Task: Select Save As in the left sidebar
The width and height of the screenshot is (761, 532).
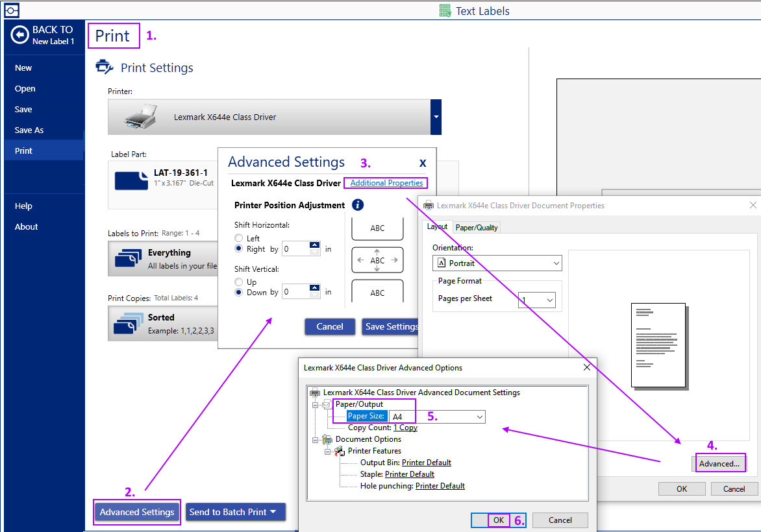Action: pos(29,130)
